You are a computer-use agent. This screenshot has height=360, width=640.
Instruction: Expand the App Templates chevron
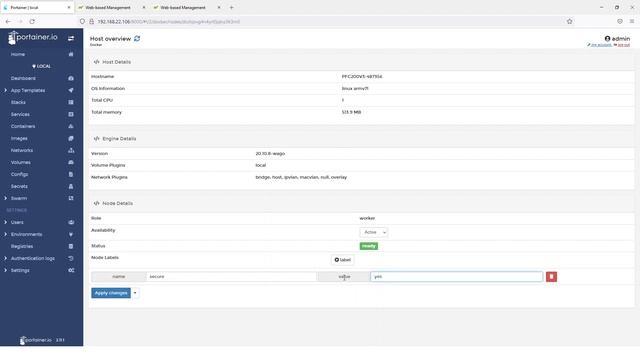coord(5,90)
